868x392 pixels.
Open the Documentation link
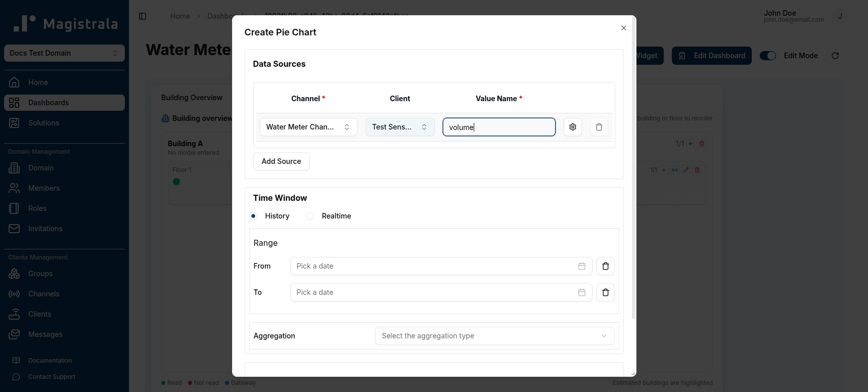(50, 361)
